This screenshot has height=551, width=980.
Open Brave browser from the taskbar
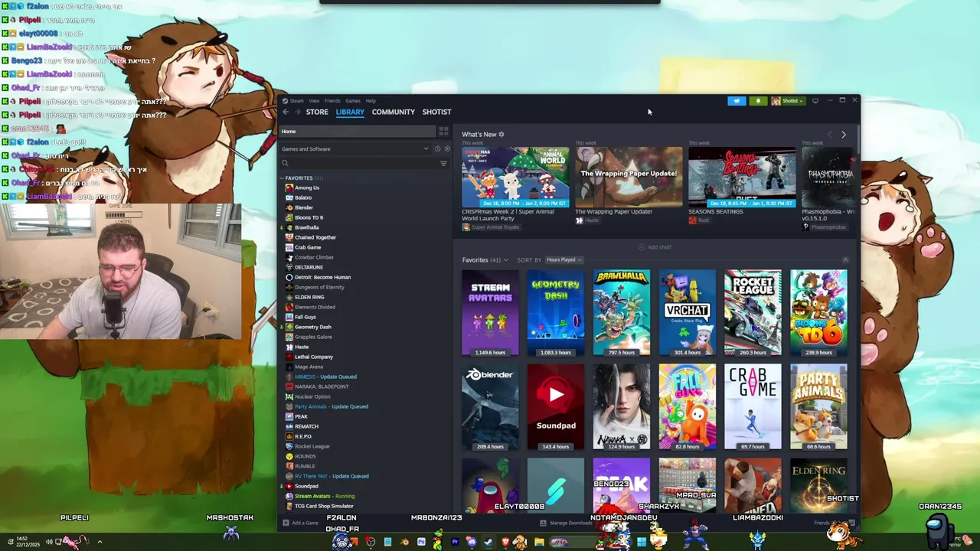(x=505, y=542)
